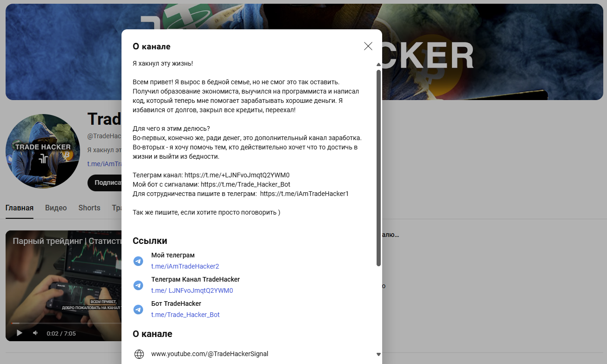Open link t.me/Trade_Hacker_Bot
This screenshot has width=607, height=364.
click(x=185, y=315)
